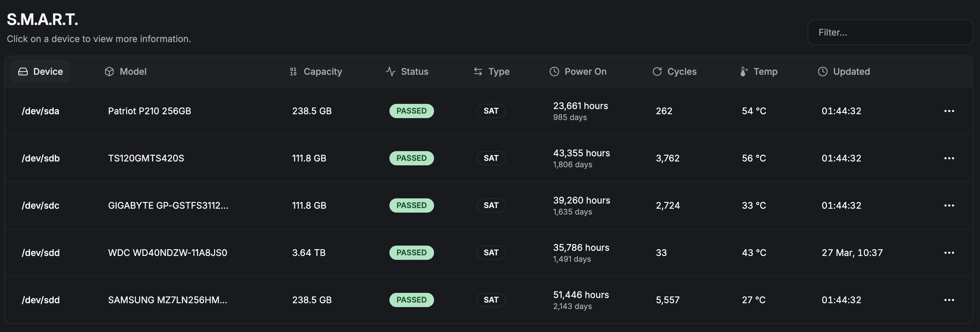Click the 43,355 hours power-on value

pyautogui.click(x=582, y=153)
